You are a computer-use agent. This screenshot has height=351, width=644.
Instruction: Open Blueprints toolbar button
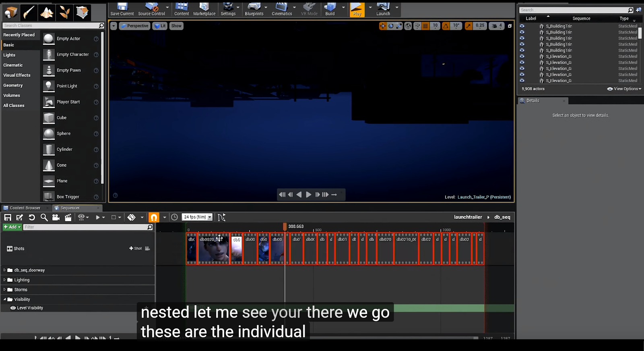point(254,9)
